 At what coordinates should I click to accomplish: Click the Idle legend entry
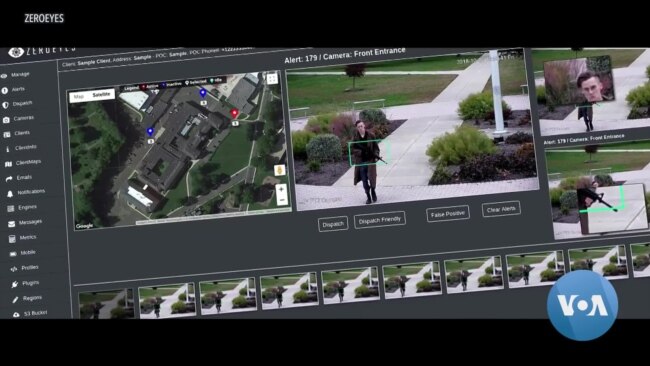point(216,80)
